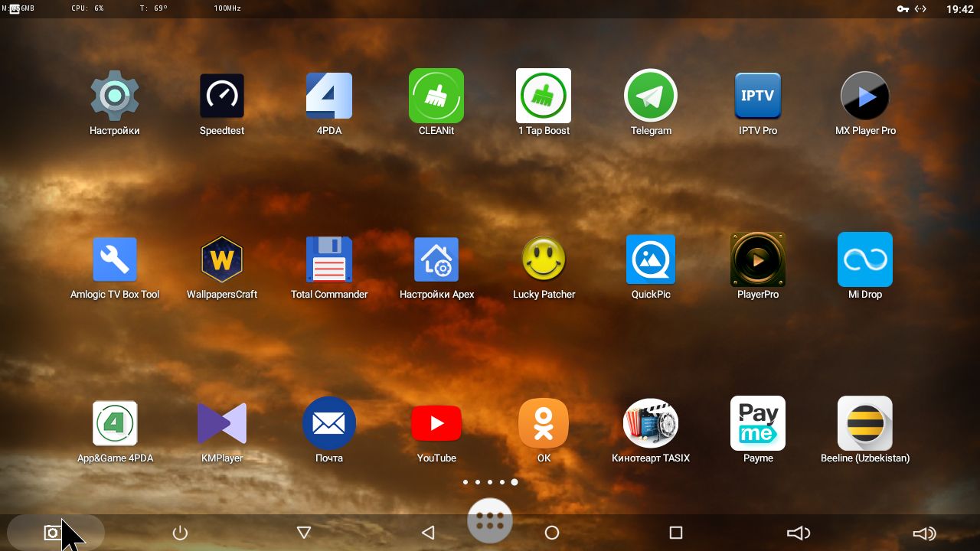Screen dimensions: 980x551
Task: Launch MX Player Pro
Action: [865, 96]
